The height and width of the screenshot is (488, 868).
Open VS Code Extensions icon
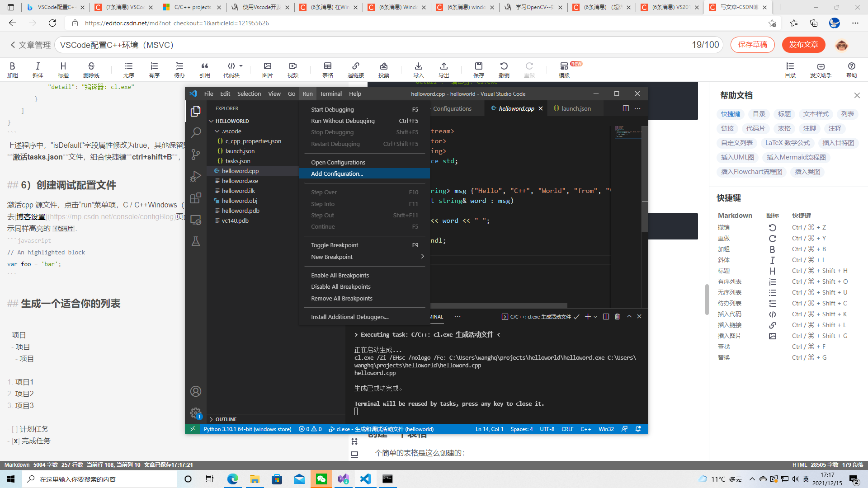click(196, 198)
